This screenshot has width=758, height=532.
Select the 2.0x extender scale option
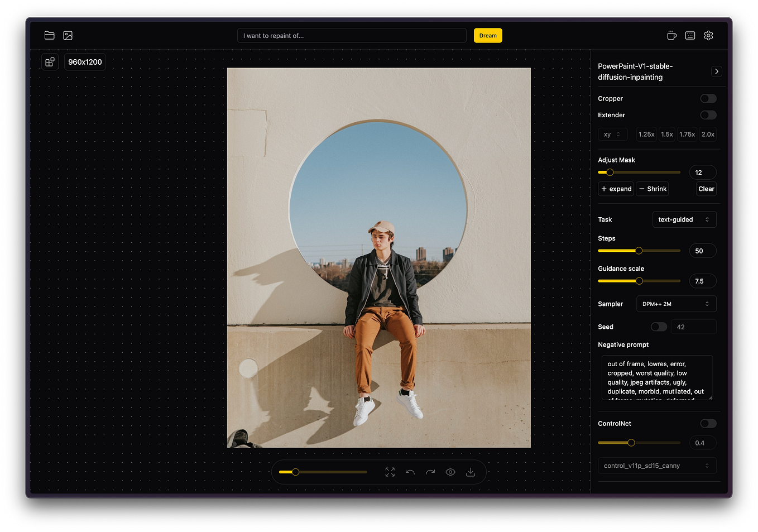[707, 134]
